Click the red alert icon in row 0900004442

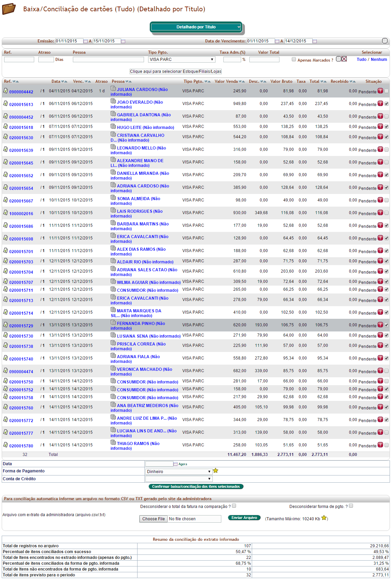pyautogui.click(x=380, y=91)
